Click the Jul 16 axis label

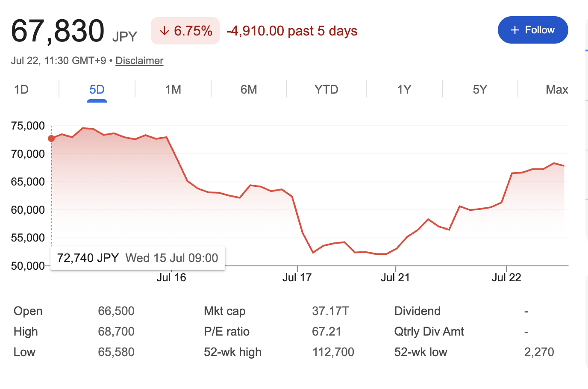(171, 277)
